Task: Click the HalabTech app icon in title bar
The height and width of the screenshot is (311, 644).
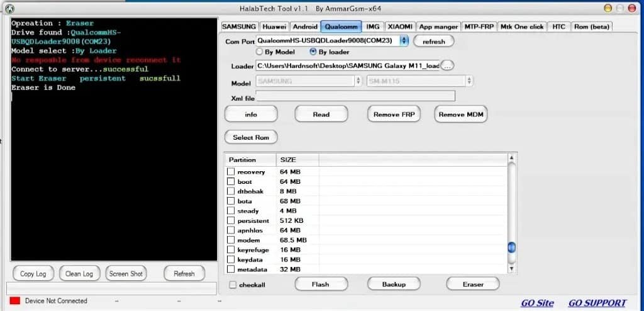Action: (x=9, y=8)
